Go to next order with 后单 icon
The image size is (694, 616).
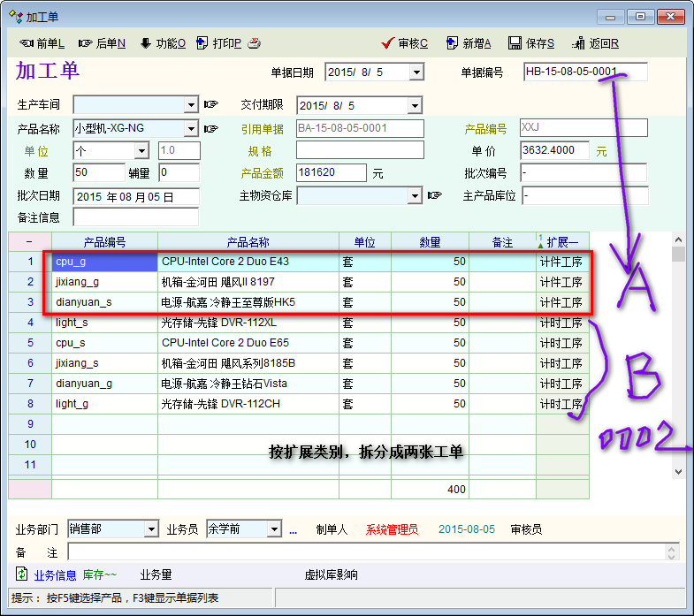(85, 43)
